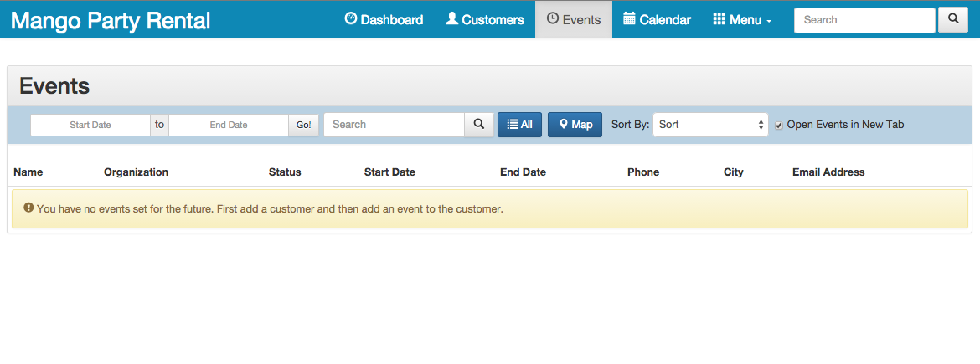This screenshot has width=980, height=364.
Task: Click the events search magnifier icon
Action: [x=479, y=124]
